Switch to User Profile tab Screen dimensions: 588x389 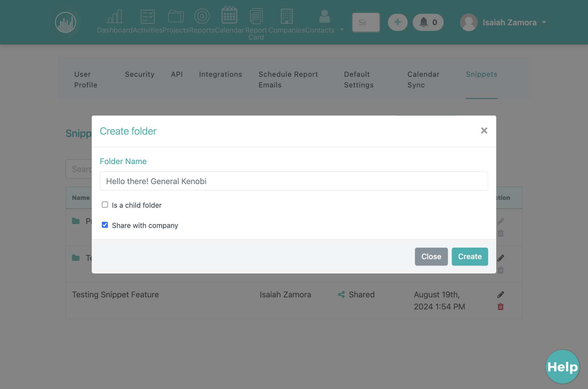(x=86, y=80)
